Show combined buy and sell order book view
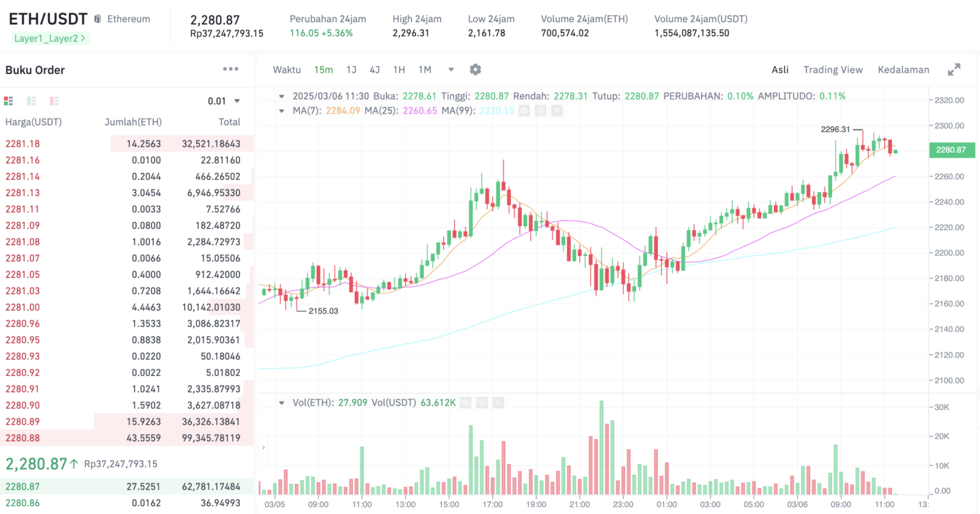Image resolution: width=980 pixels, height=514 pixels. coord(8,101)
